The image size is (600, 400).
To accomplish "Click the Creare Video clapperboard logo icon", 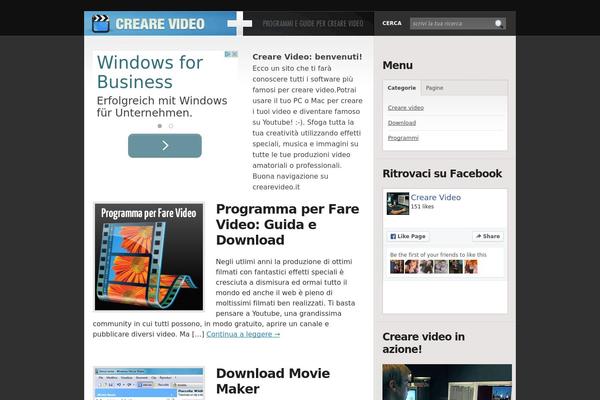I will coord(101,23).
